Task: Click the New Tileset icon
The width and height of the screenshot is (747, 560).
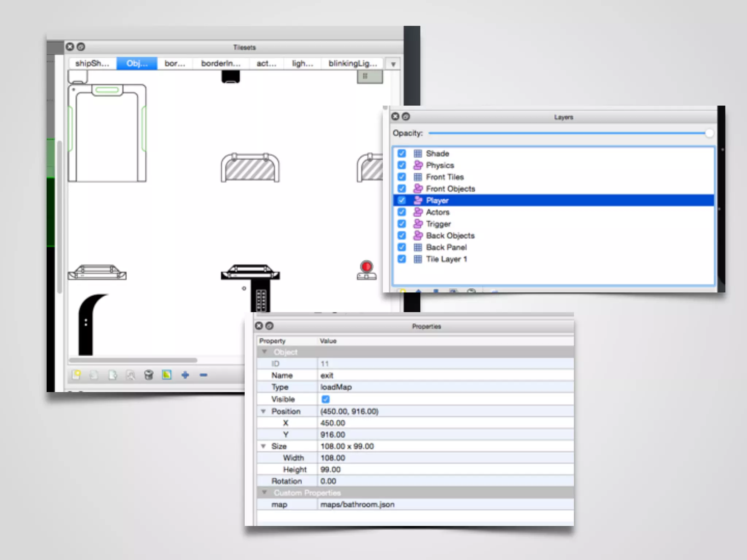Action: click(x=76, y=374)
